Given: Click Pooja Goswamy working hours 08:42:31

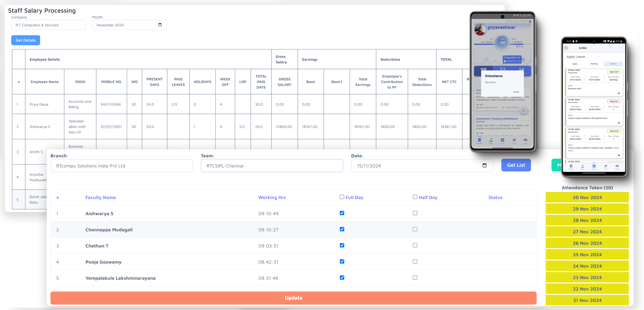Looking at the screenshot, I should click(268, 262).
